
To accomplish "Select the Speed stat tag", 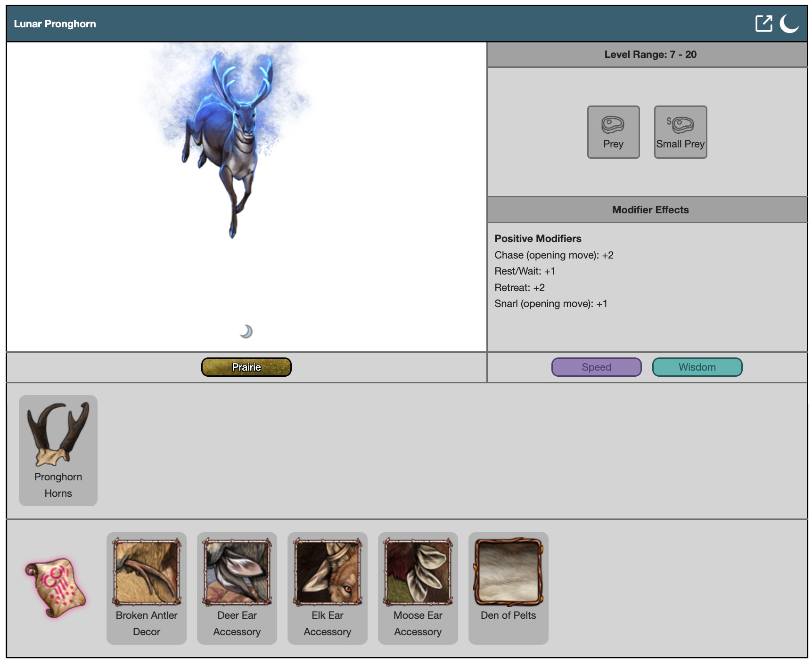I will tap(596, 367).
